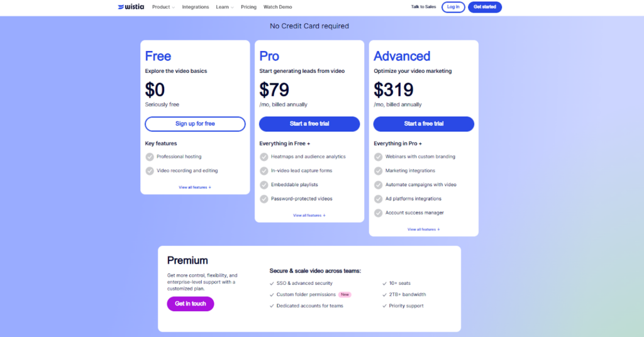
Task: Click checkmark icon beside Password-protected videos
Action: [x=264, y=199]
